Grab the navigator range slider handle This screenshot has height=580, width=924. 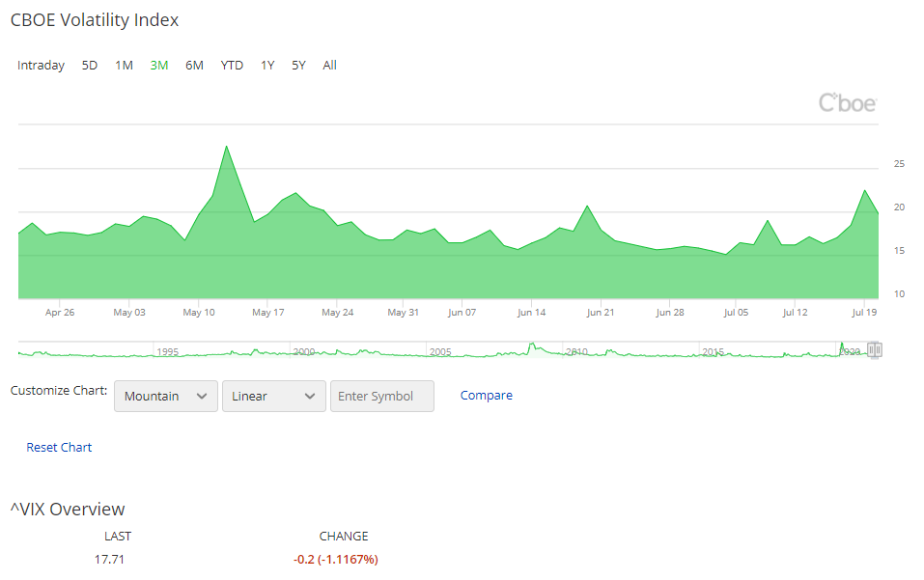point(875,350)
